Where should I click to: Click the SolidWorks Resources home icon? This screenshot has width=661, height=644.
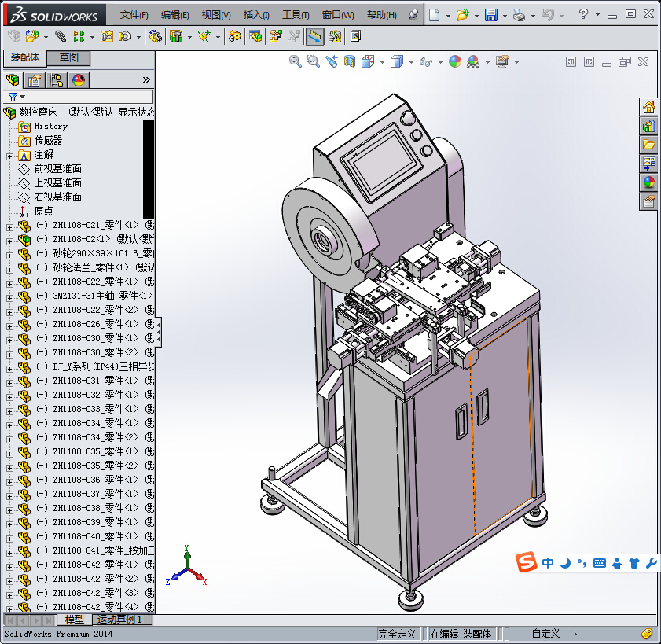point(648,107)
